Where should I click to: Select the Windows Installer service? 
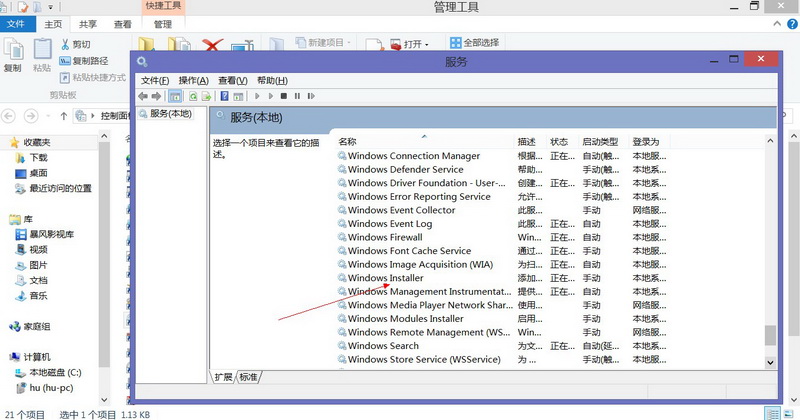[502, 278]
